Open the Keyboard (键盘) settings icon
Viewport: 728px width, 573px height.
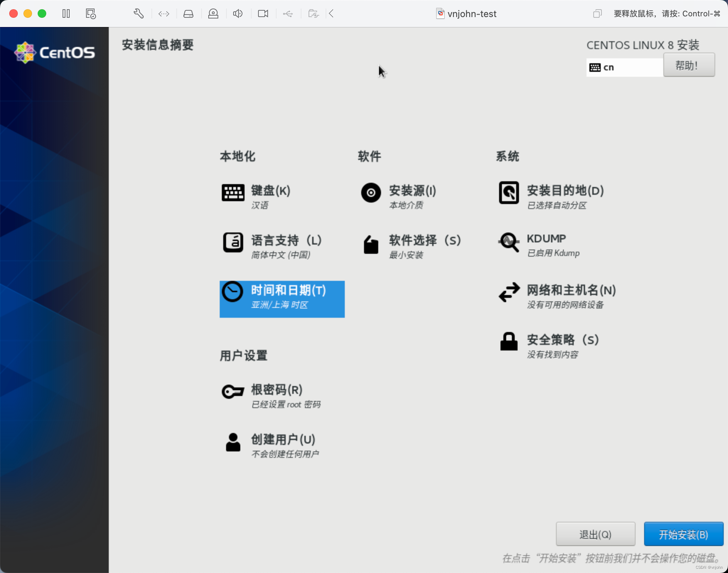(233, 193)
